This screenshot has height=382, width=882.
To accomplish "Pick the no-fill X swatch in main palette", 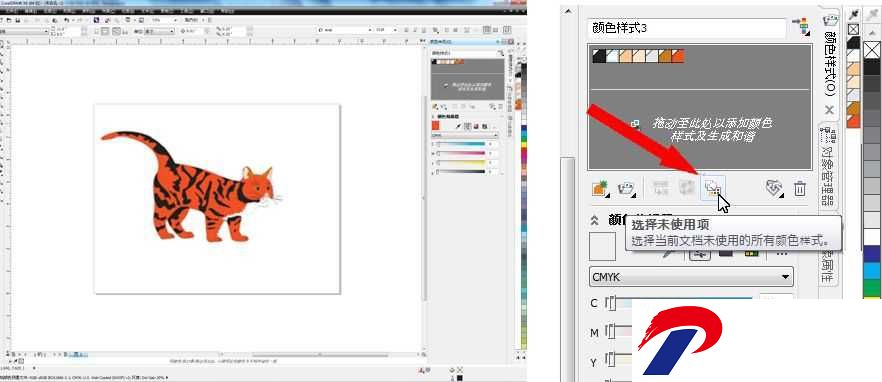I will [x=872, y=51].
